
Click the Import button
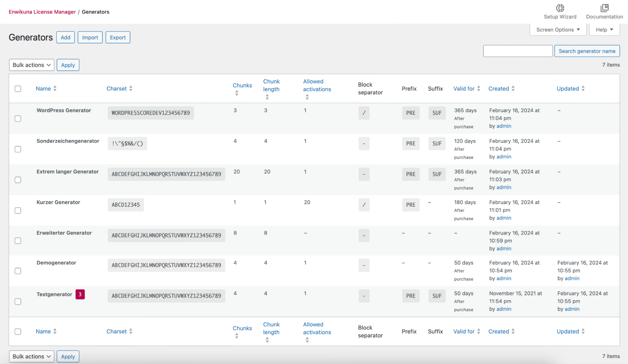(x=90, y=37)
